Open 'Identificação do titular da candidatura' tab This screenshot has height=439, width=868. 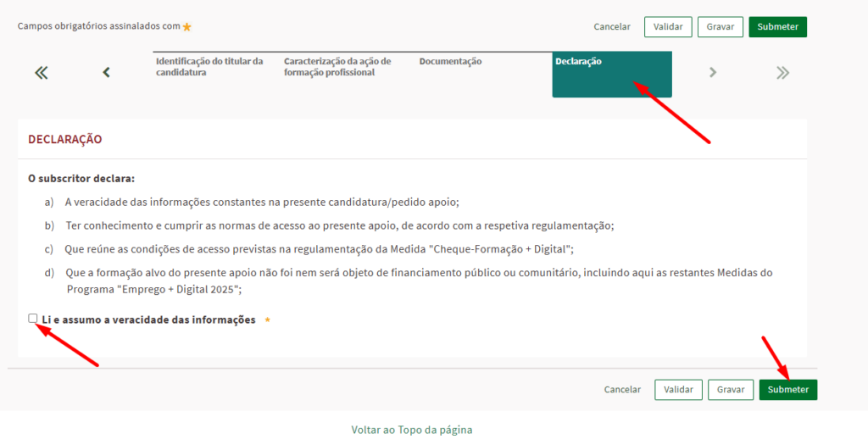pyautogui.click(x=209, y=67)
